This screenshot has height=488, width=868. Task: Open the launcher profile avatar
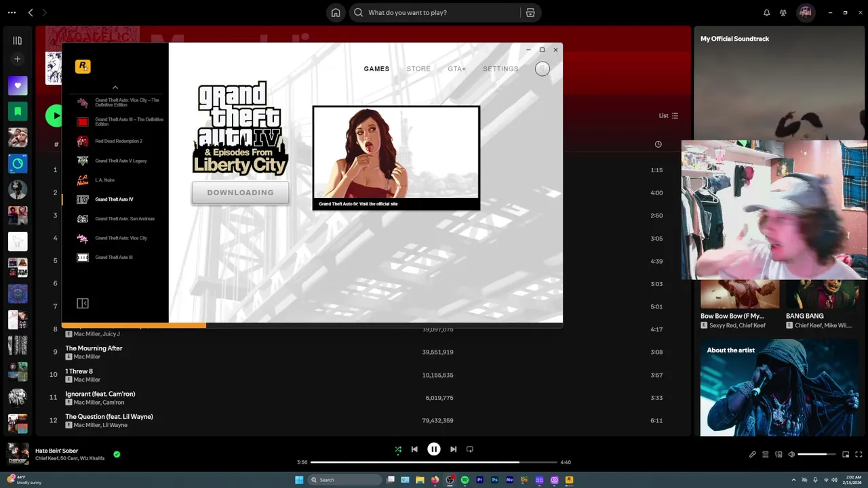542,68
